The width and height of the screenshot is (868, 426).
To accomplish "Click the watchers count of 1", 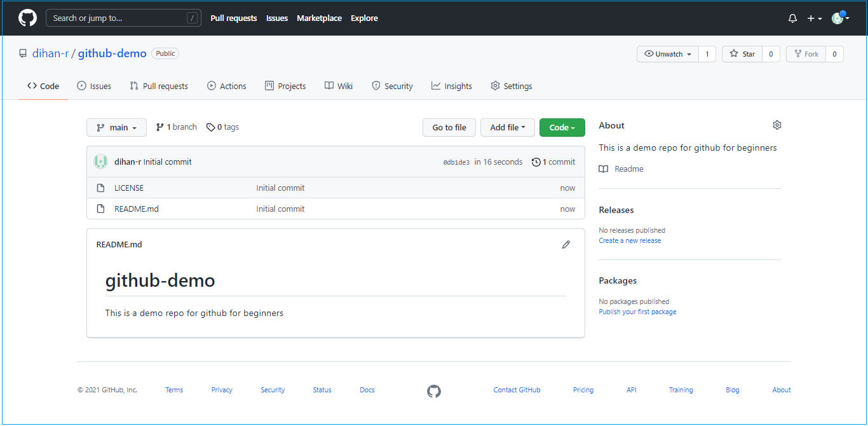I will (x=707, y=54).
